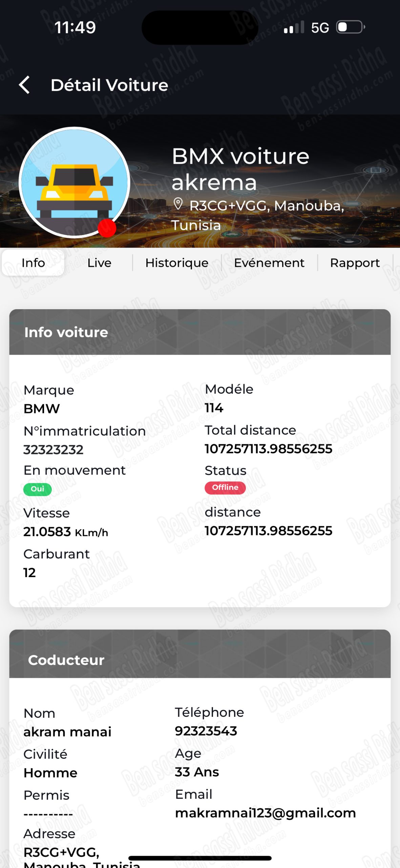Screen dimensions: 400x868
Task: Tap the home indicator bar at bottom
Action: click(200, 858)
